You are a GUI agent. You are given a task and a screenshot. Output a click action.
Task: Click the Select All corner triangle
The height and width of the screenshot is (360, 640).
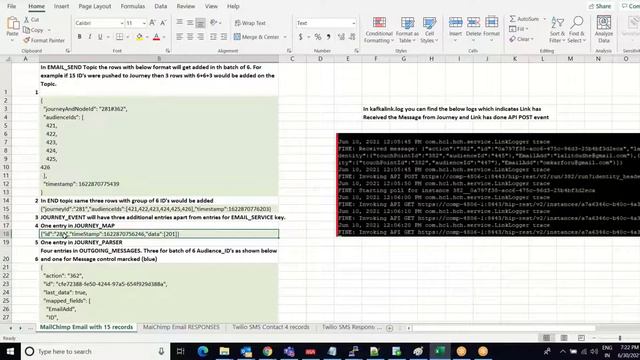[8, 59]
